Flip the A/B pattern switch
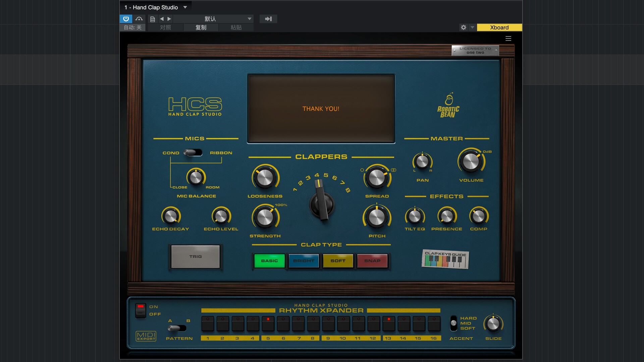 point(177,328)
